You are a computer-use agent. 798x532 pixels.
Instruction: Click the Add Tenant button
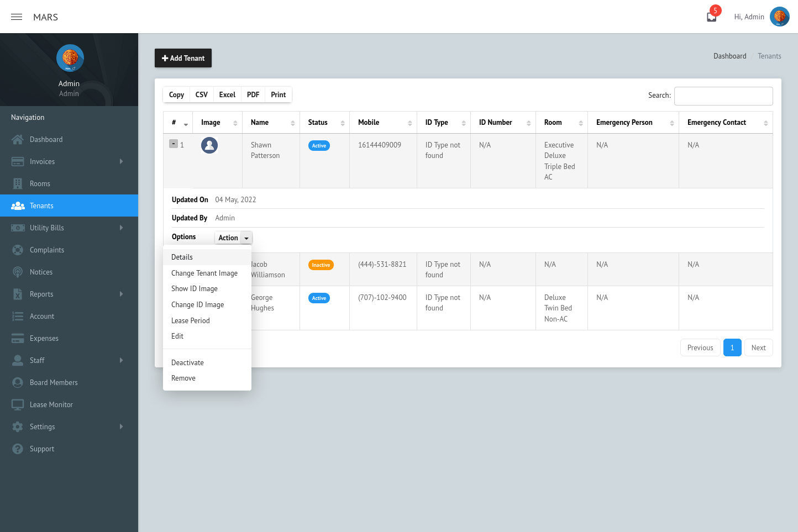183,58
